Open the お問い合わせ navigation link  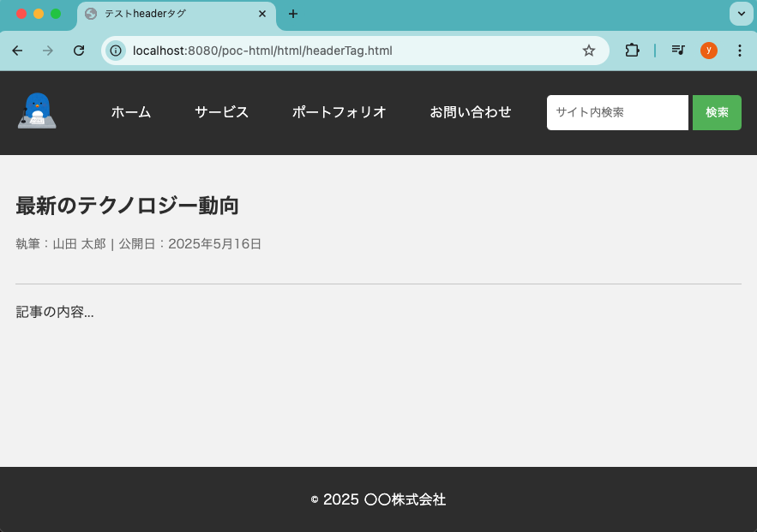[x=470, y=112]
